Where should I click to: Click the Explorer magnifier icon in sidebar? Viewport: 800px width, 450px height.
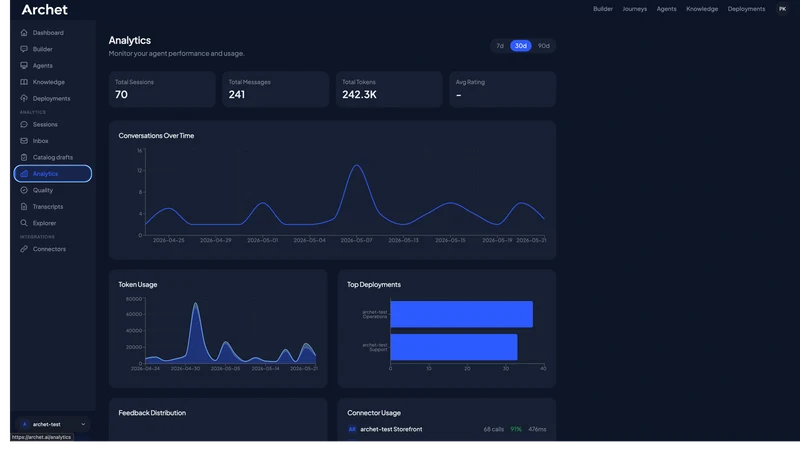tap(24, 223)
